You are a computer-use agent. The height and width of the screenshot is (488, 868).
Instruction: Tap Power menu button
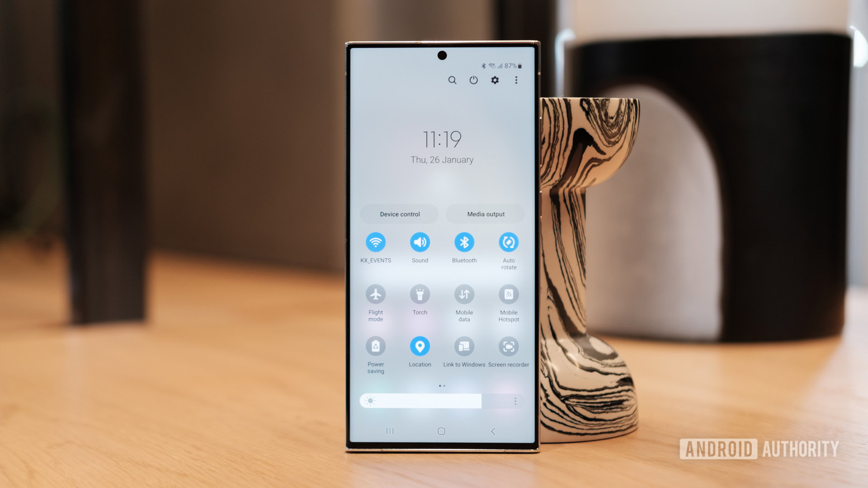click(473, 80)
